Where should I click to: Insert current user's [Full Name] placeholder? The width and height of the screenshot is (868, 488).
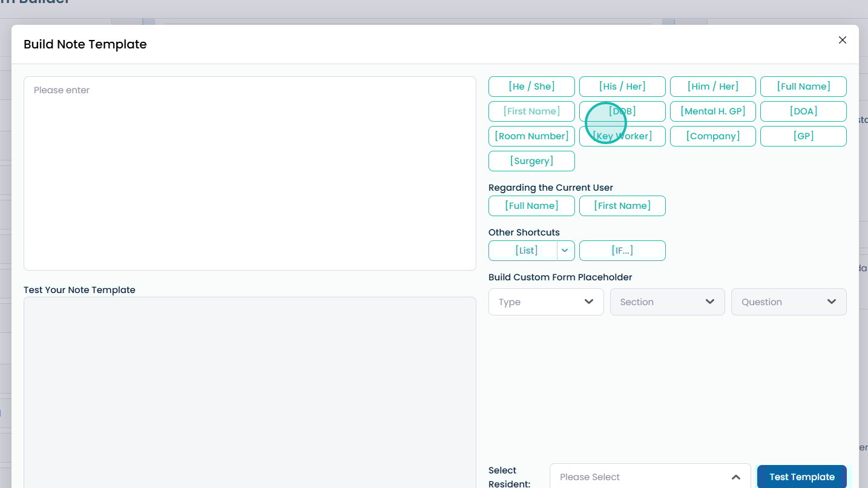click(x=531, y=206)
